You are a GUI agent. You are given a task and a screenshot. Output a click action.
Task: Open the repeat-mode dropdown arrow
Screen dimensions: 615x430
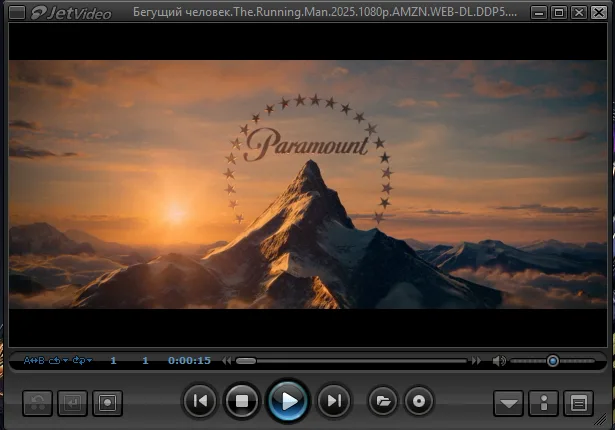(65, 360)
